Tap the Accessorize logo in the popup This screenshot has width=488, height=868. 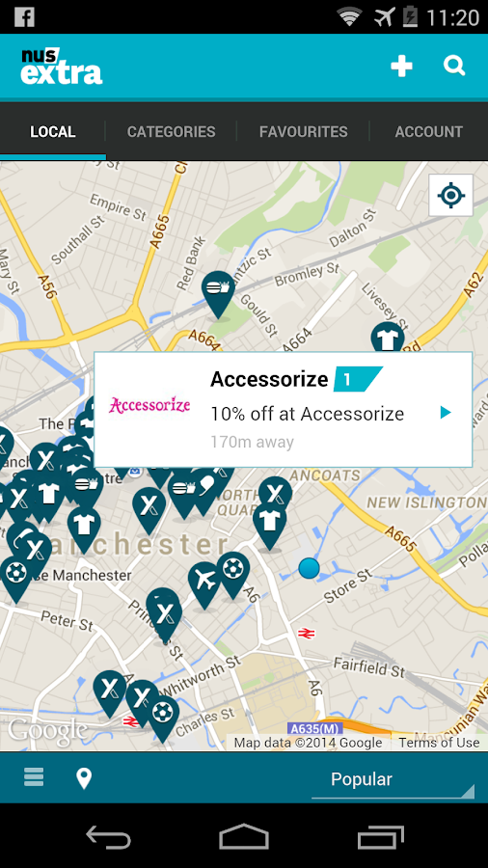[149, 405]
